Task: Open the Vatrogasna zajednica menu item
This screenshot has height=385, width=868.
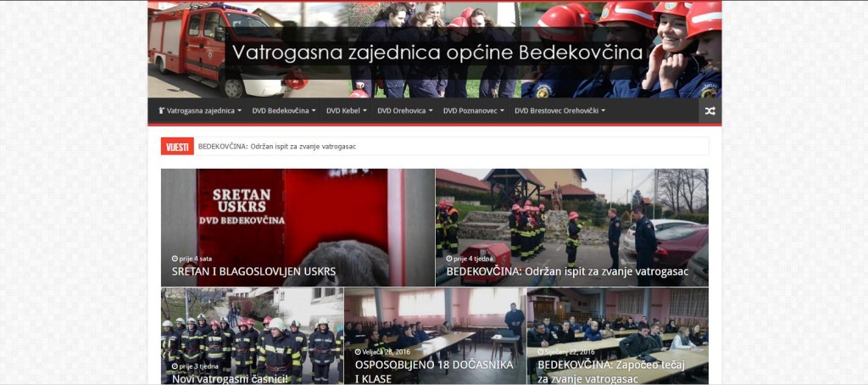Action: tap(200, 111)
